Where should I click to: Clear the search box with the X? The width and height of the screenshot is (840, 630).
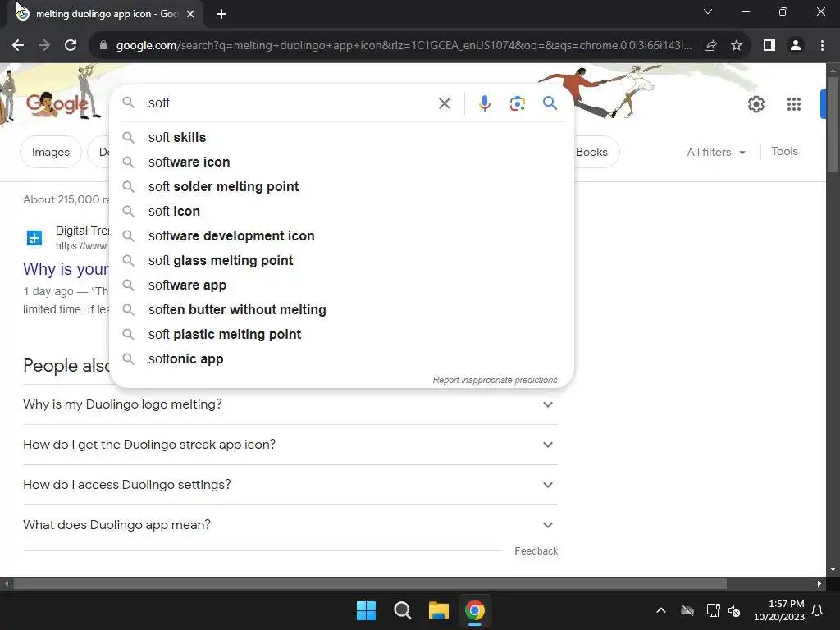click(x=444, y=103)
